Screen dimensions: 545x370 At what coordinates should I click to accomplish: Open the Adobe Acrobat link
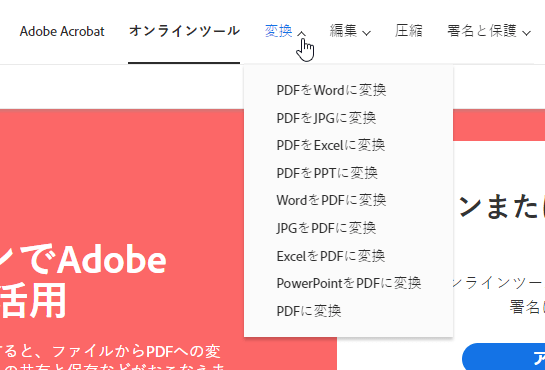click(62, 31)
